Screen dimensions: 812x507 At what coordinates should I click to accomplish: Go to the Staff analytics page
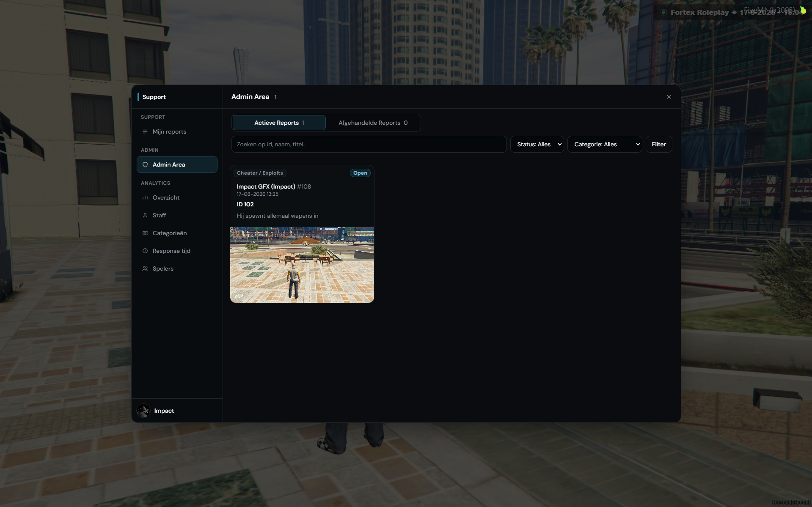click(177, 215)
